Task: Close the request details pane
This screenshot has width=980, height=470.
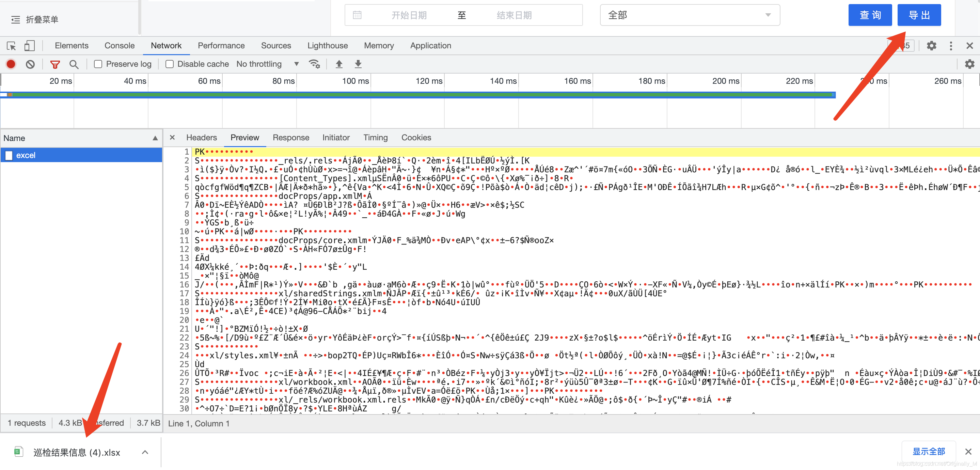Action: pos(172,137)
